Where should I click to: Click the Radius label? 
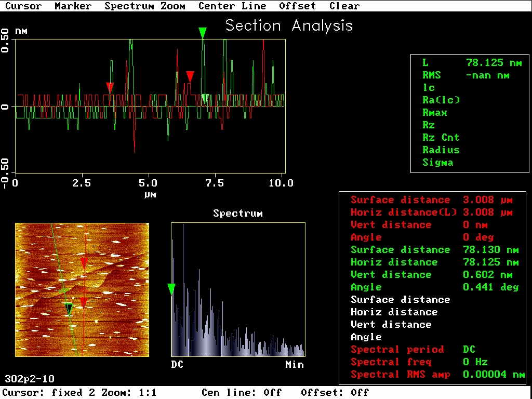[441, 150]
